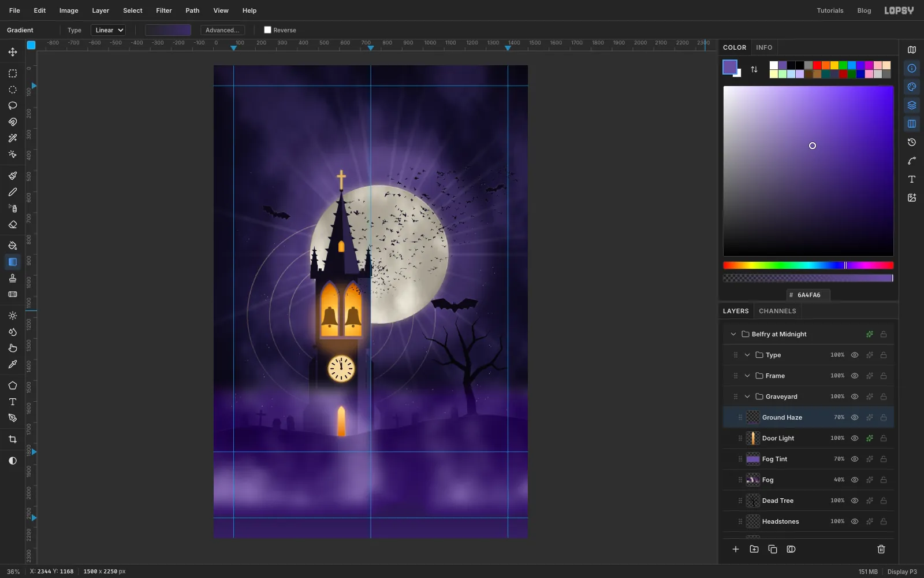The image size is (924, 578).
Task: Select the Rectangular Marquee tool
Action: coord(12,73)
